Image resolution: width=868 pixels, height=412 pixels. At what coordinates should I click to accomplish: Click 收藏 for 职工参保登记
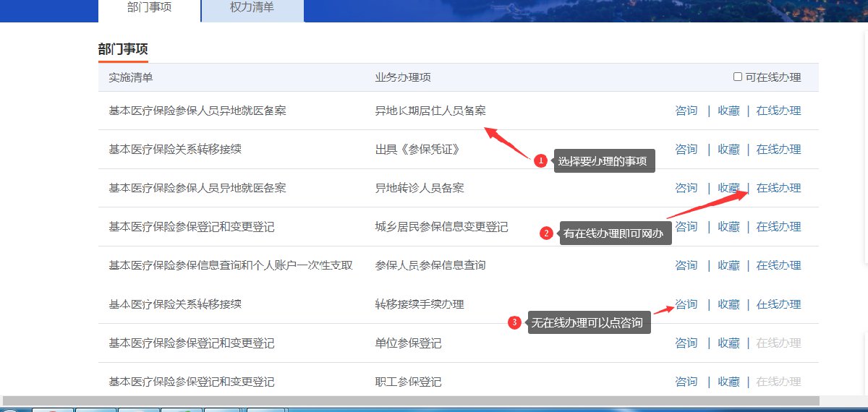tap(728, 382)
